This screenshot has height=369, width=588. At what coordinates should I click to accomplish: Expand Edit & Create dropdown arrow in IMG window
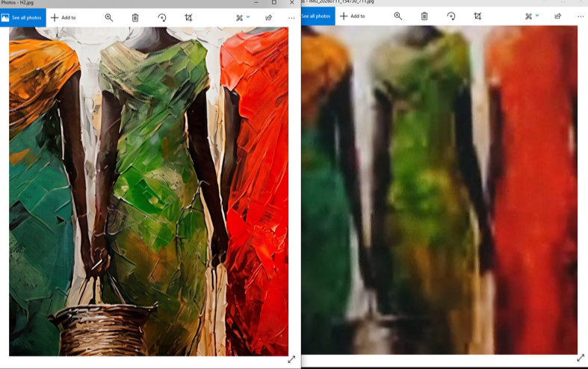tap(537, 16)
